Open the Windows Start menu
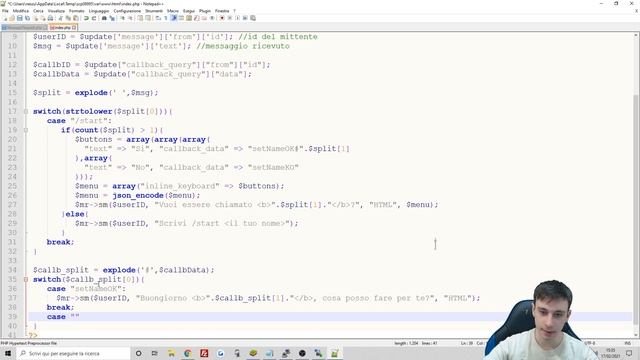 tap(7, 353)
